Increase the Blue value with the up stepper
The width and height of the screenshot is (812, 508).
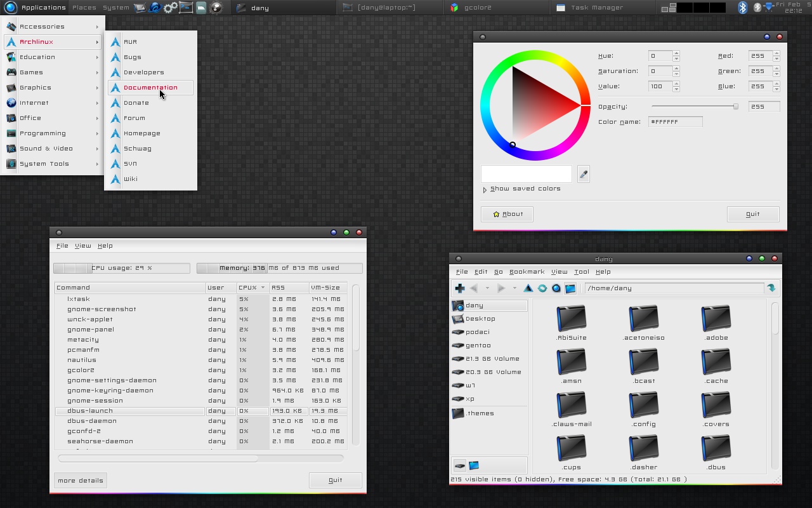click(776, 84)
